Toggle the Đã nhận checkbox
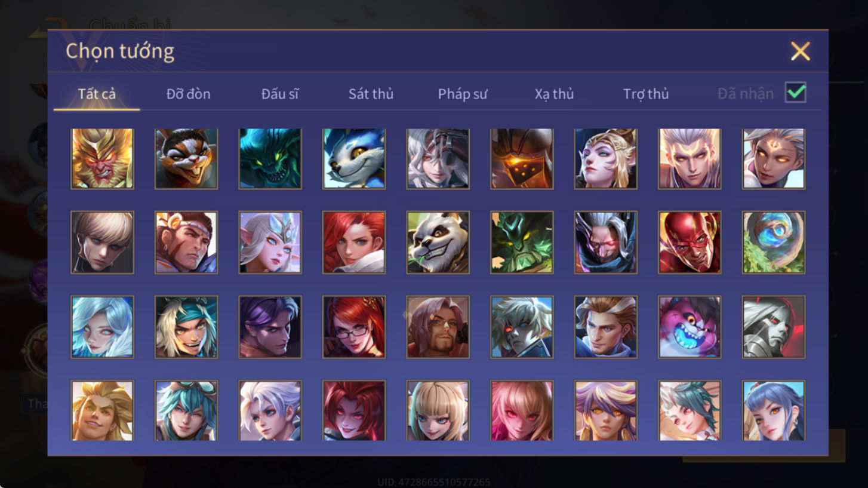The width and height of the screenshot is (868, 488). click(796, 93)
